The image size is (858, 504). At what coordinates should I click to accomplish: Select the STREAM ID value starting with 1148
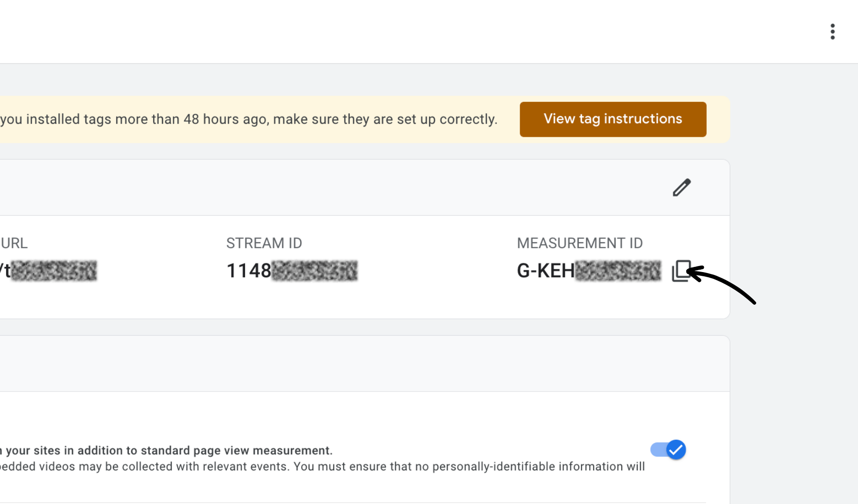[292, 271]
